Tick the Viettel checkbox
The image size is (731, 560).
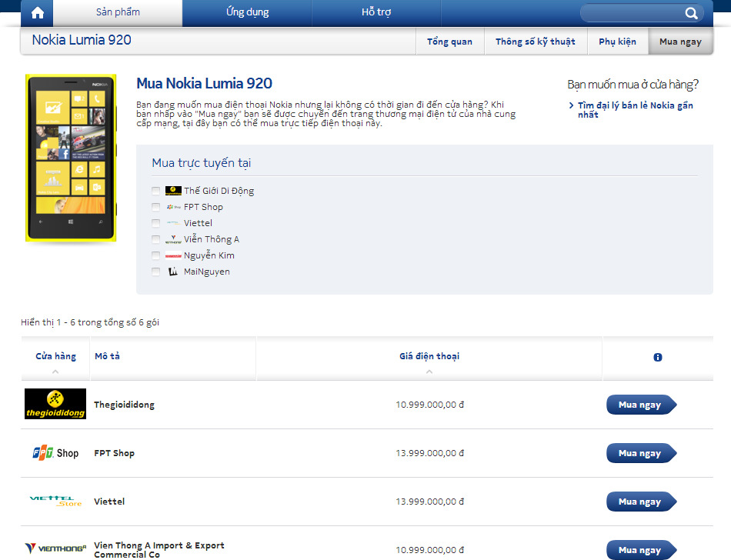(155, 223)
